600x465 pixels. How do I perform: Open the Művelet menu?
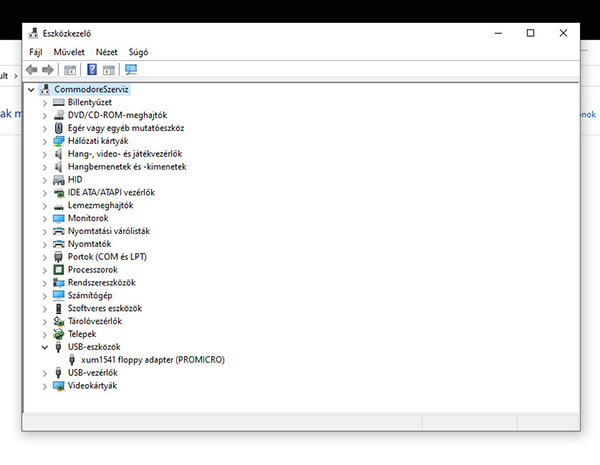click(69, 51)
